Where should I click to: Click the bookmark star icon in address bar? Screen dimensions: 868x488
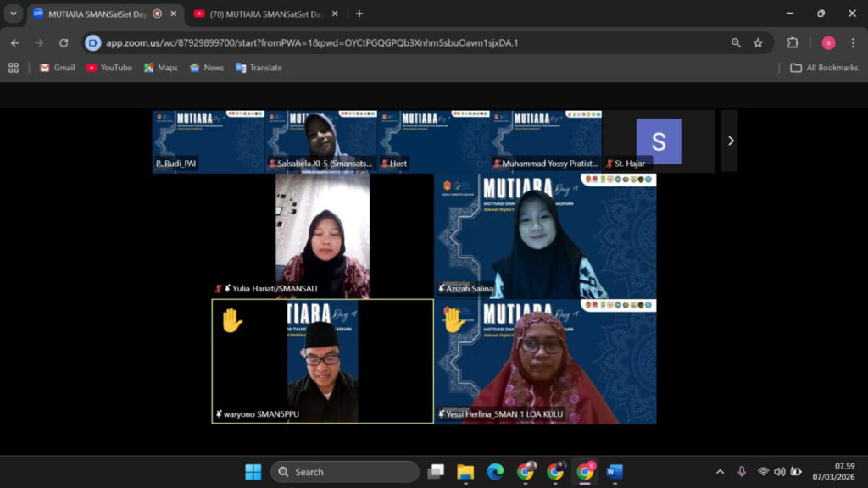pos(758,43)
